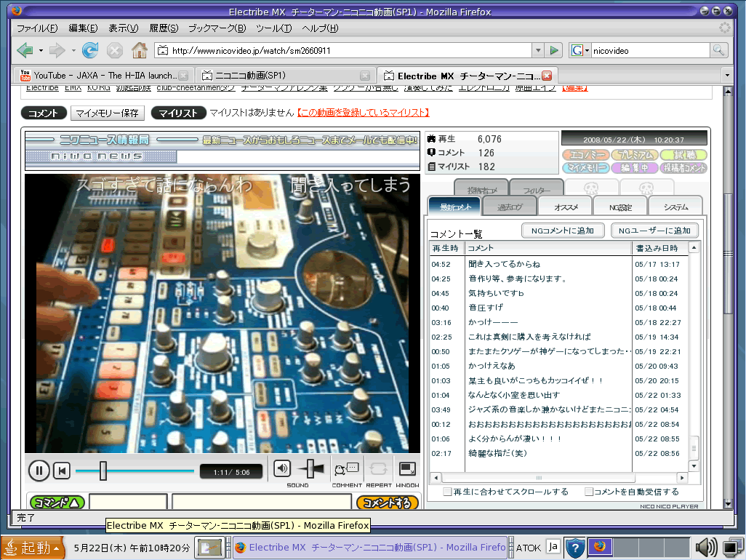Move the video seek bar handle
746x560 pixels.
point(103,471)
